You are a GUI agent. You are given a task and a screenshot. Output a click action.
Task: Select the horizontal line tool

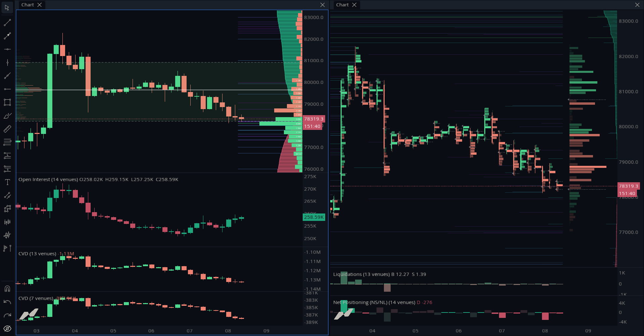click(7, 49)
